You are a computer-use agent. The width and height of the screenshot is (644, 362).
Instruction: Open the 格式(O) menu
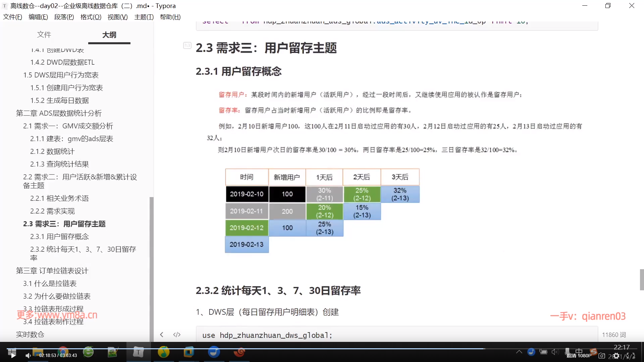[x=91, y=17]
